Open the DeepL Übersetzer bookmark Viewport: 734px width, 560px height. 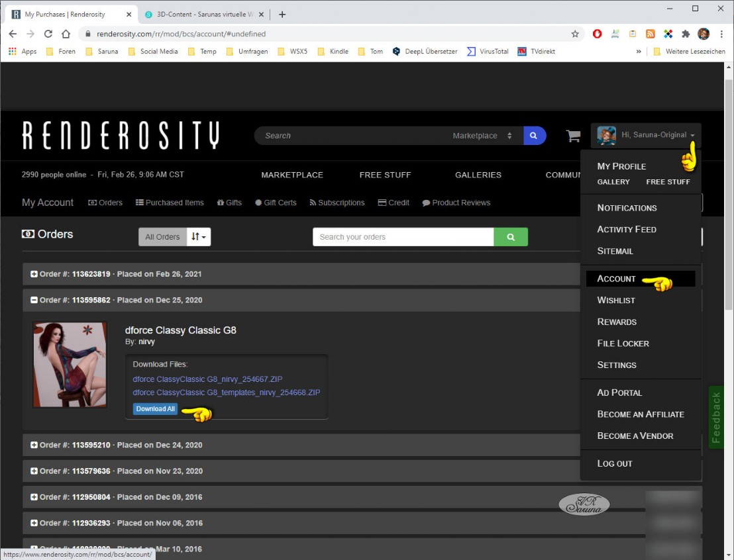[425, 52]
